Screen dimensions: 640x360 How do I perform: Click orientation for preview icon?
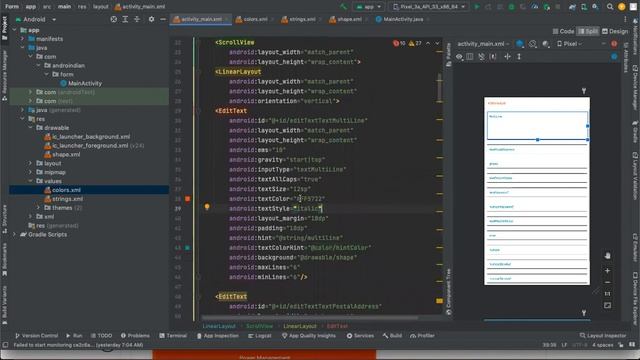point(533,44)
